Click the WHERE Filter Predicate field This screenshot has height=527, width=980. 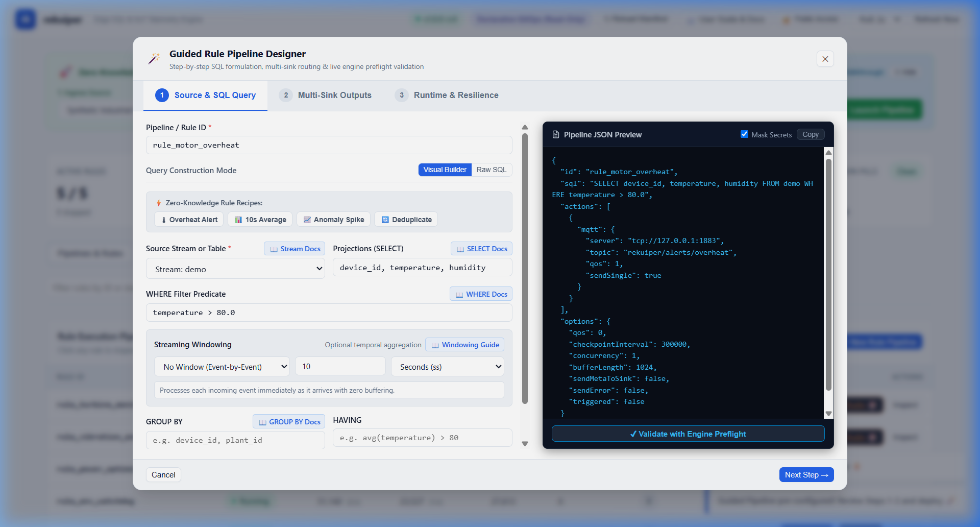(x=329, y=313)
